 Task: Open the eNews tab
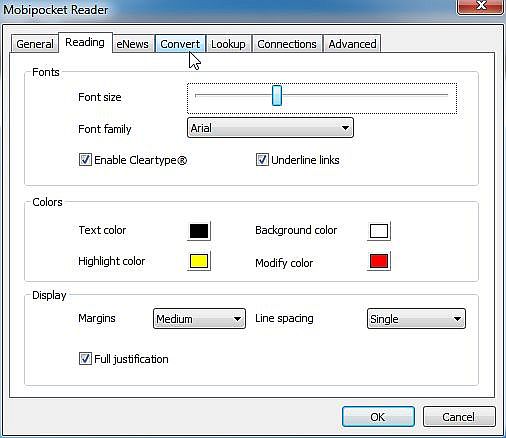[133, 44]
